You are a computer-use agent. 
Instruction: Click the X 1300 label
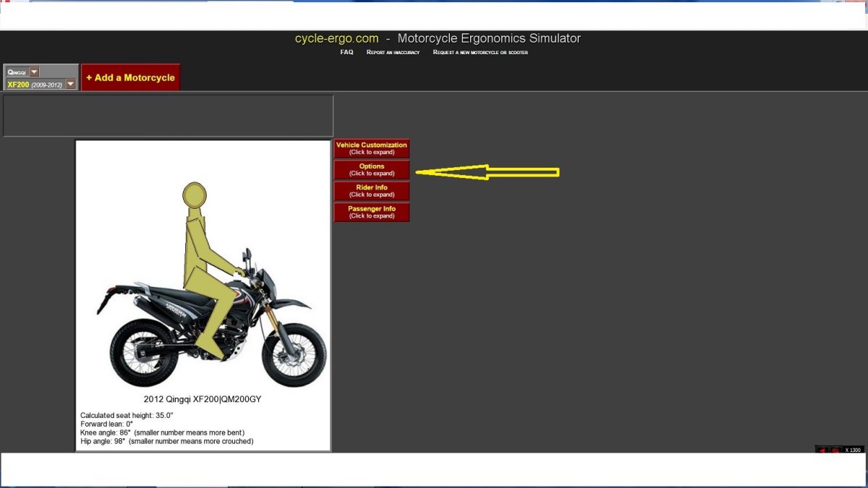coord(854,450)
